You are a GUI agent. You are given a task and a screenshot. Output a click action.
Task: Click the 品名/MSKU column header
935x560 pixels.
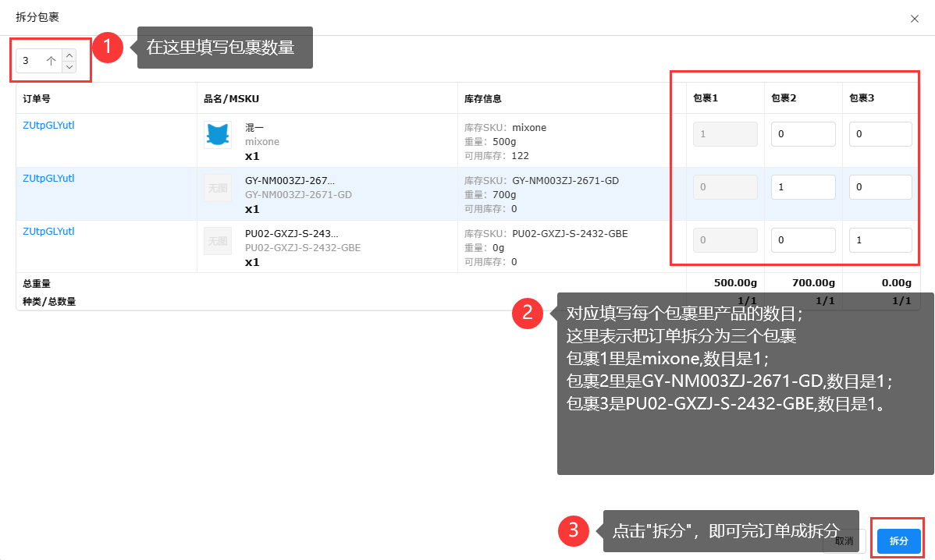pyautogui.click(x=231, y=98)
